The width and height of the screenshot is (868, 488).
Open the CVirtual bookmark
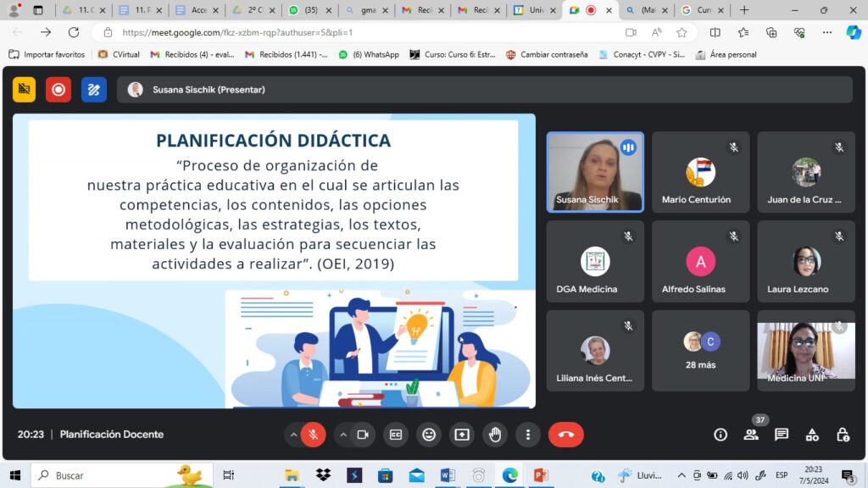pos(119,54)
